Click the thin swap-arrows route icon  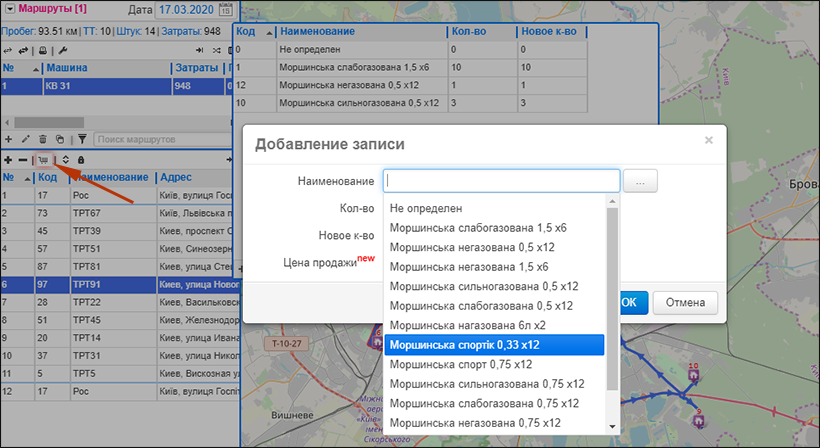pos(8,51)
